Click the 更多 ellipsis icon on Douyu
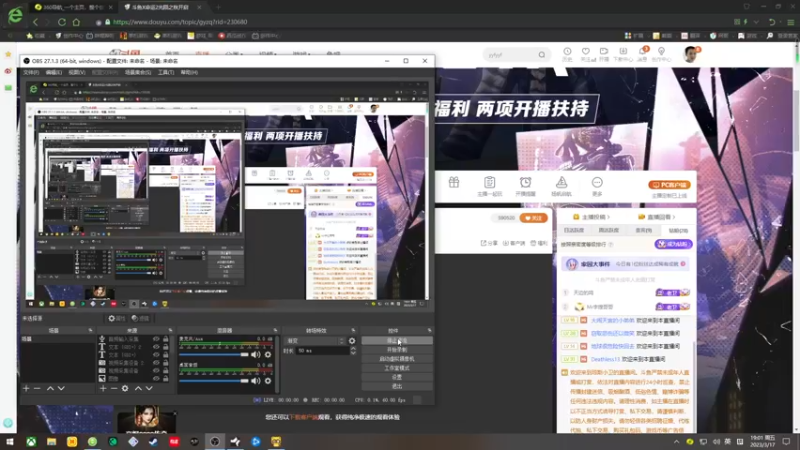 tap(597, 182)
